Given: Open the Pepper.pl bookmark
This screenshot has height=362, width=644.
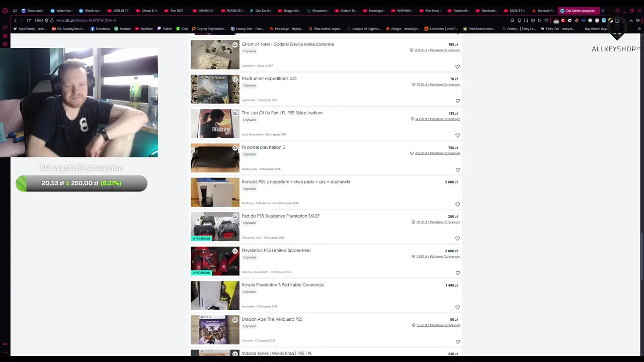Looking at the screenshot, I should [x=287, y=29].
